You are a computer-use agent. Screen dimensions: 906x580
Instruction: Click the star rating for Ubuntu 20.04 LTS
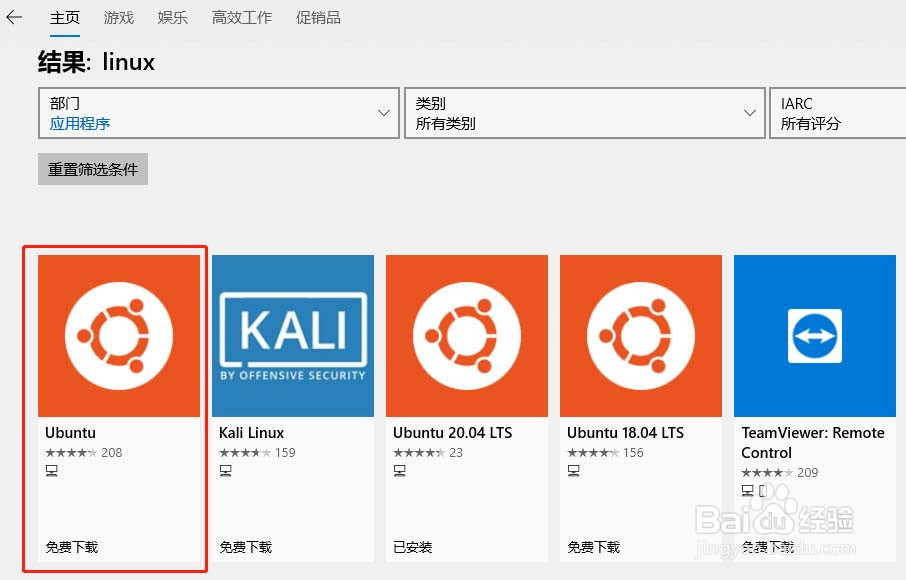point(419,453)
